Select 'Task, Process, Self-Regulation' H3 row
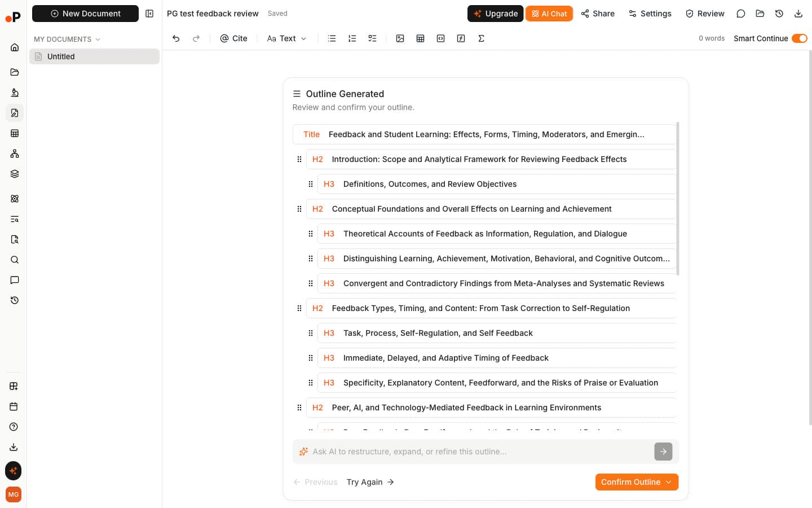The height and width of the screenshot is (508, 812). (497, 333)
